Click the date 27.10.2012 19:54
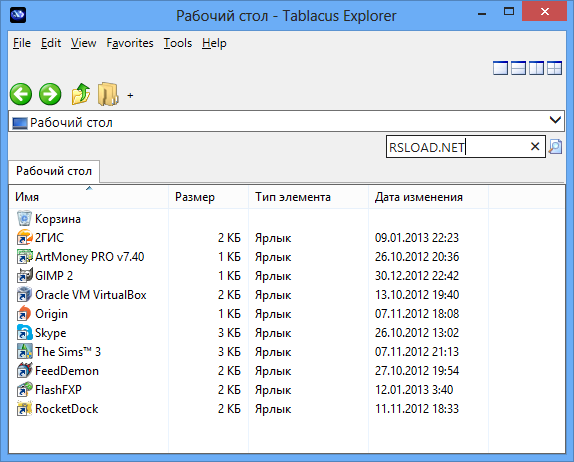 (417, 371)
